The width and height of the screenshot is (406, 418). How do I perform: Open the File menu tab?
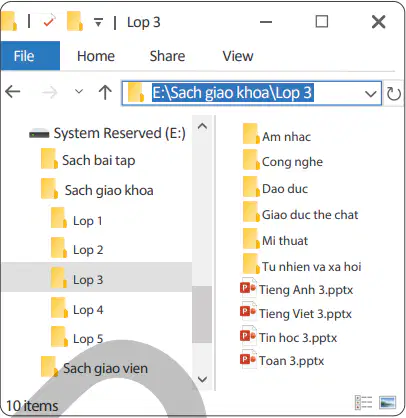point(30,56)
